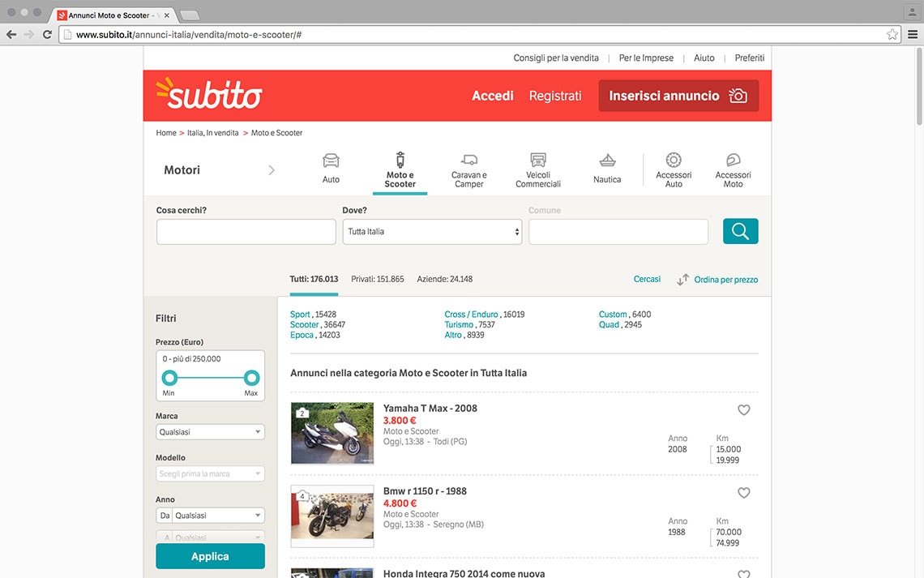Click Accedi to log in
Image resolution: width=924 pixels, height=578 pixels.
tap(493, 96)
